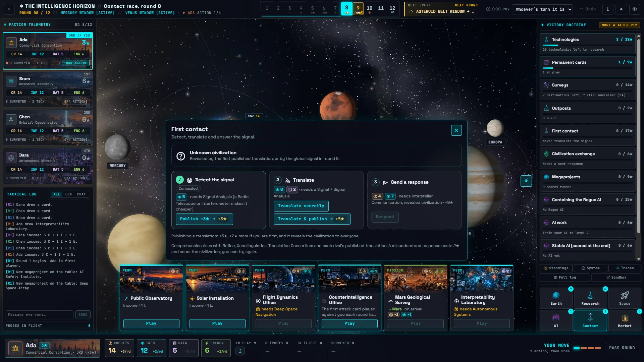Open the Full log
Screen dimensions: 644x362
565,278
